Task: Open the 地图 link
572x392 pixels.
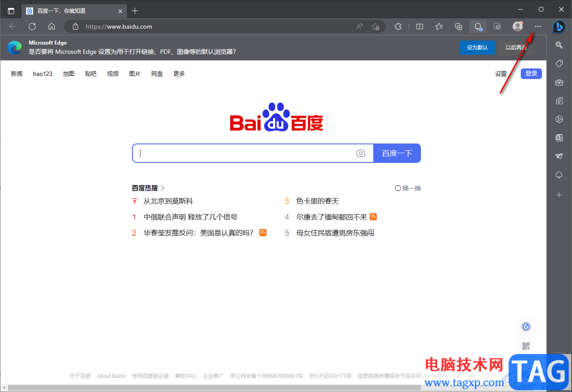Action: point(68,74)
